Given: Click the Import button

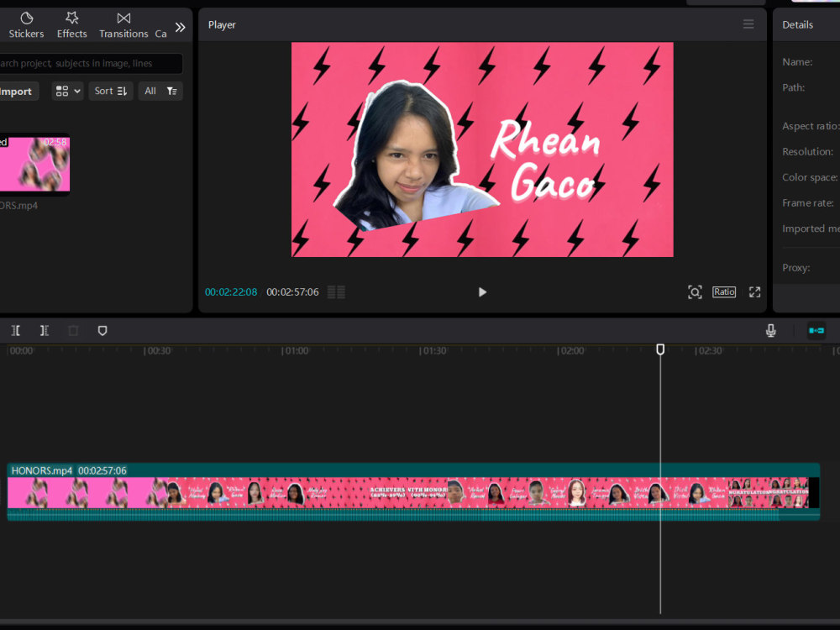Looking at the screenshot, I should click(x=18, y=91).
